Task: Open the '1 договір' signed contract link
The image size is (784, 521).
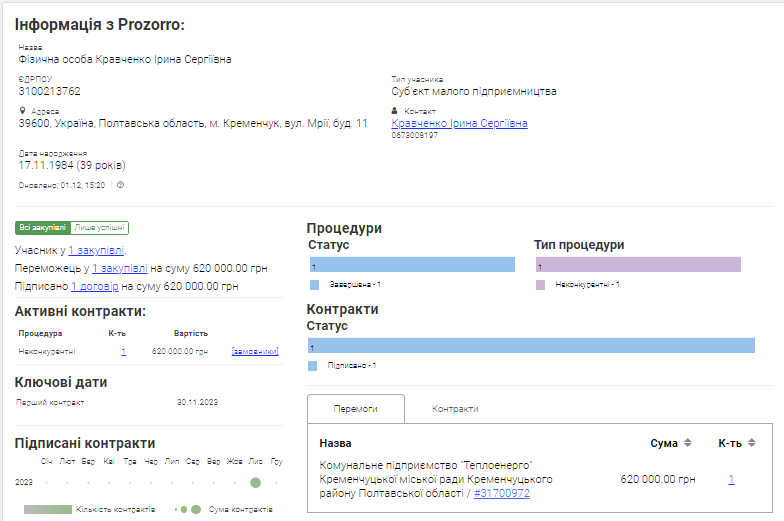Action: pyautogui.click(x=95, y=286)
